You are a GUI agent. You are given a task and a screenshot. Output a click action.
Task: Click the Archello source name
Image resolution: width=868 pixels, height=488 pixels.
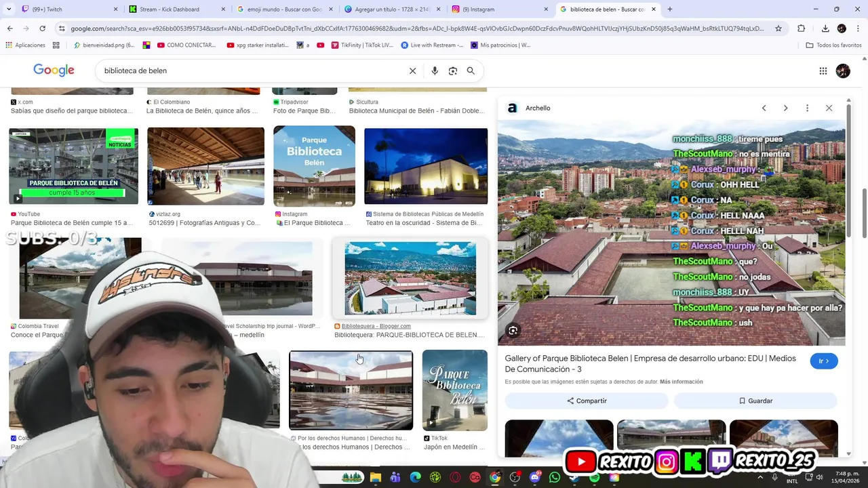(538, 108)
